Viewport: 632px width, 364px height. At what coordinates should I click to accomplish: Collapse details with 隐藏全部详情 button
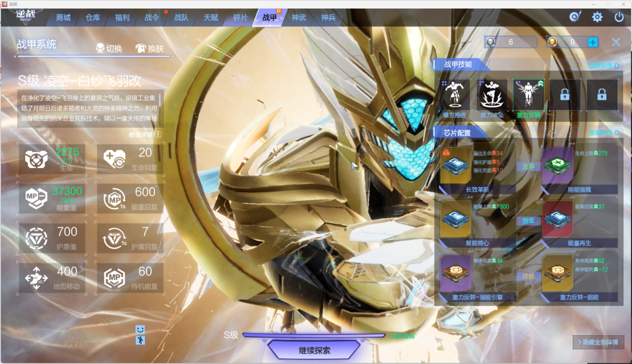point(598,342)
